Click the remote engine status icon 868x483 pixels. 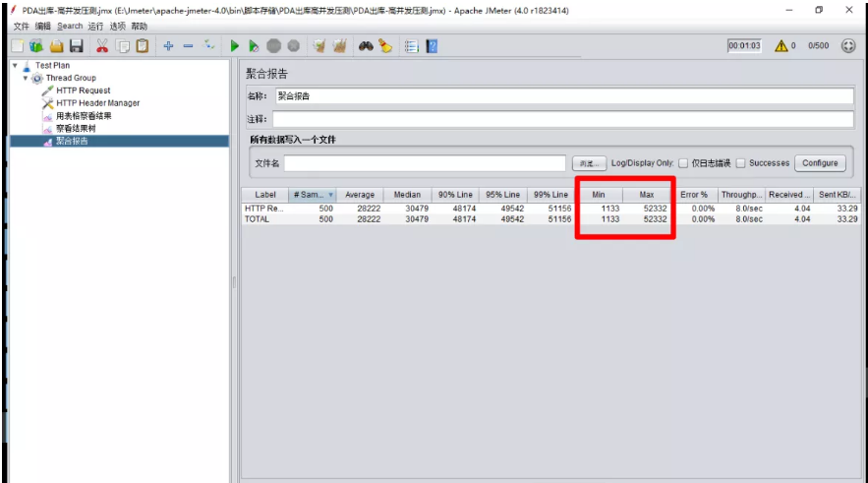pos(848,45)
